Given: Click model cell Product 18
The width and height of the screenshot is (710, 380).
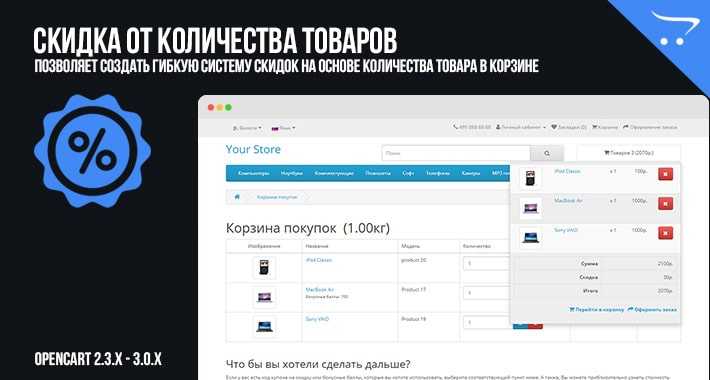Looking at the screenshot, I should click(413, 319).
